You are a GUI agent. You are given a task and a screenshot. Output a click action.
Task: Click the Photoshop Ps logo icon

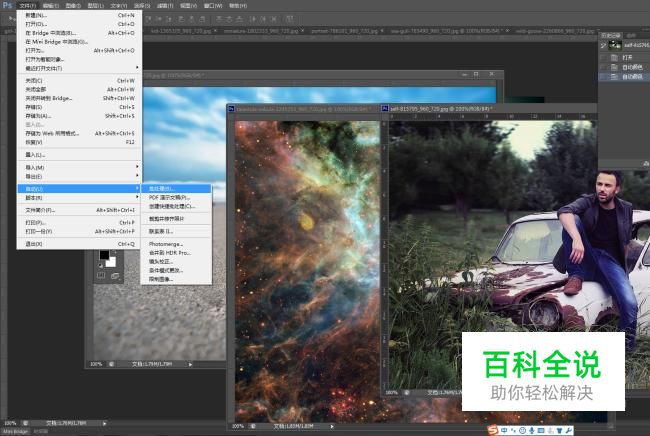tap(7, 5)
